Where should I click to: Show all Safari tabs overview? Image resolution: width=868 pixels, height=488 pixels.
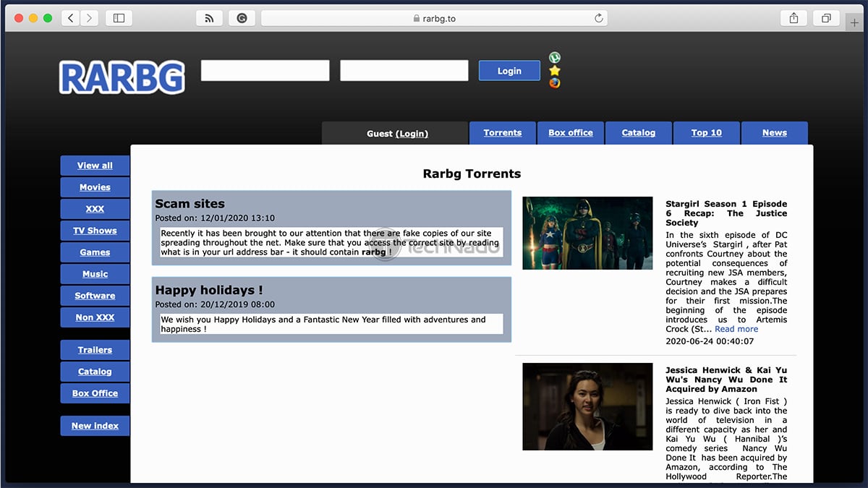coord(826,18)
